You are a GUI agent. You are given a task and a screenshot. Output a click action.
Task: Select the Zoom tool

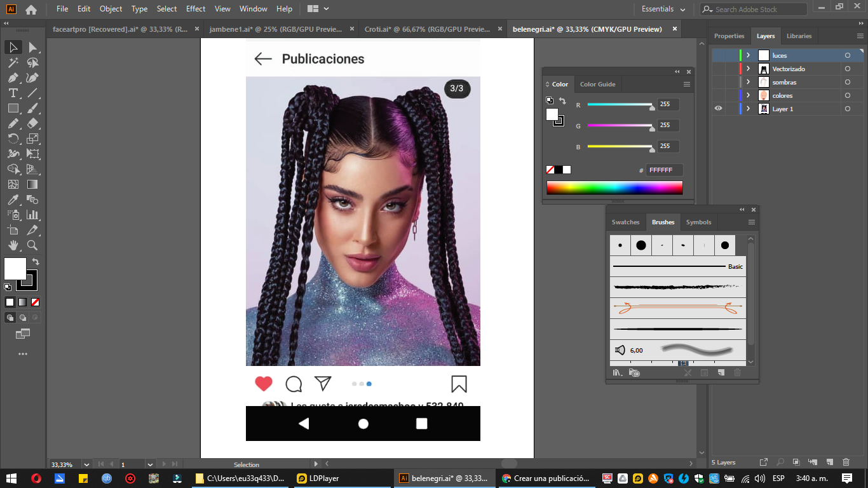(32, 245)
